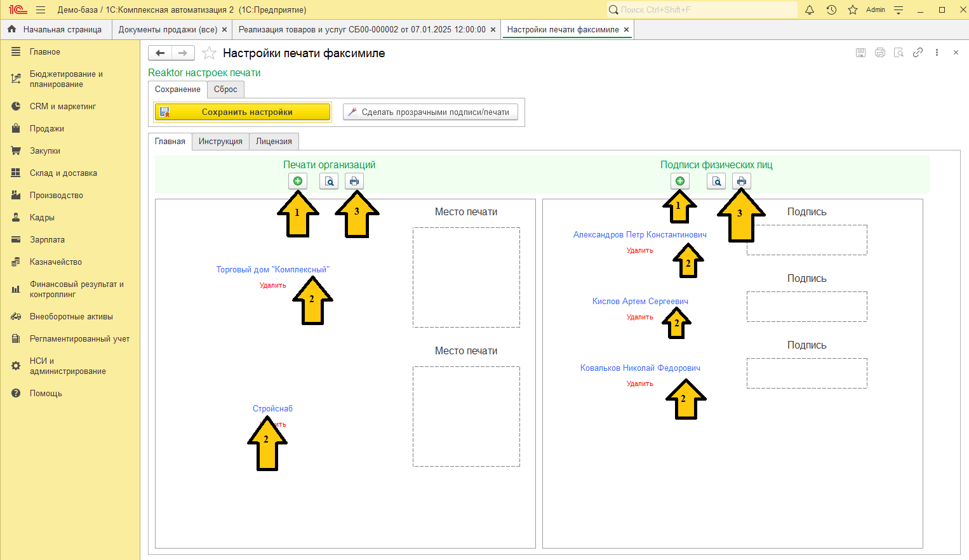This screenshot has height=560, width=969.
Task: Open preview icon under Печати организаций
Action: [x=329, y=181]
